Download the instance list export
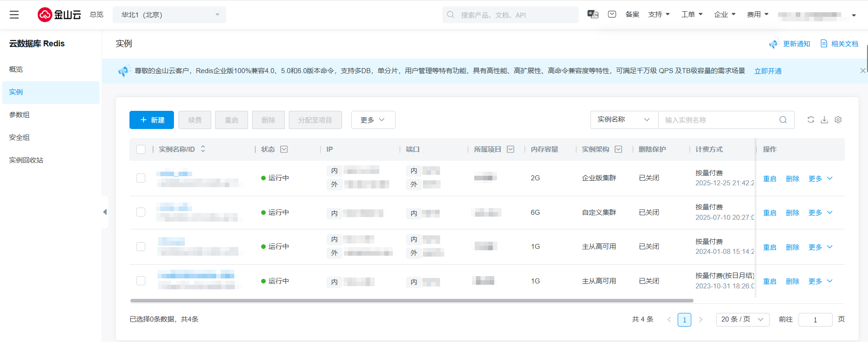Image resolution: width=868 pixels, height=342 pixels. click(824, 120)
